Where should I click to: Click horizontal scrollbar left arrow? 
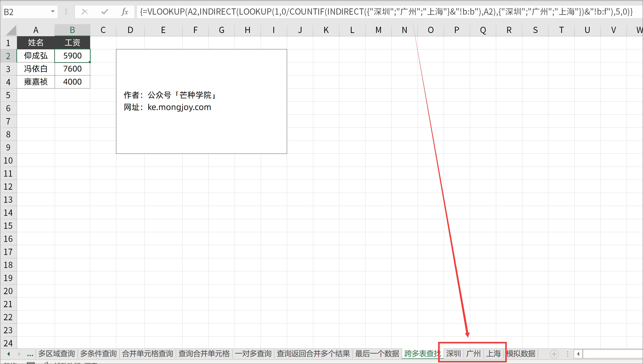[578, 354]
